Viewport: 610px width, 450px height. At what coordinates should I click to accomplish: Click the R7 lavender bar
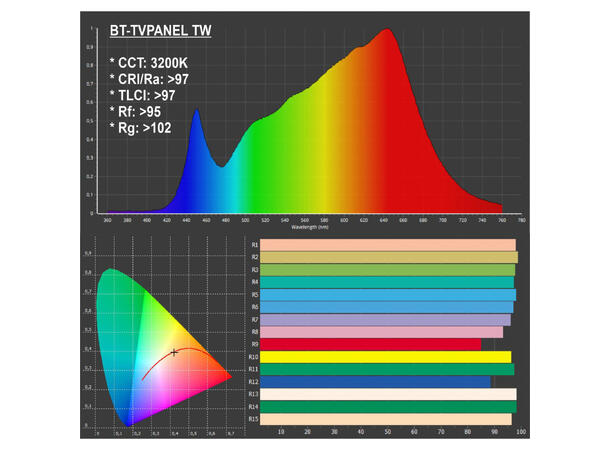[386, 320]
